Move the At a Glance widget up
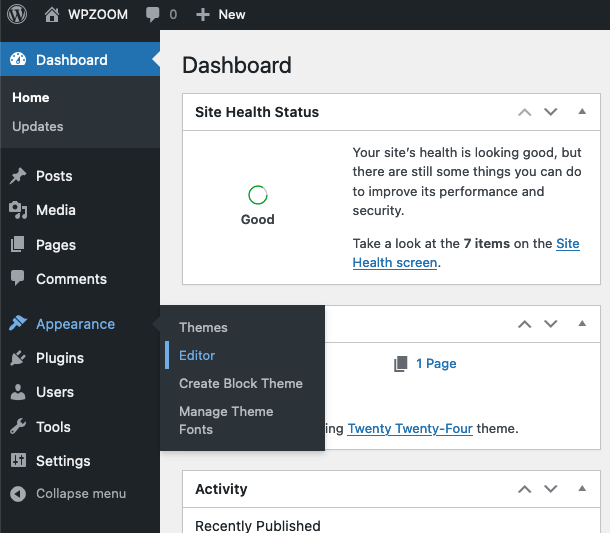Screen dimensions: 610x533 (524, 324)
